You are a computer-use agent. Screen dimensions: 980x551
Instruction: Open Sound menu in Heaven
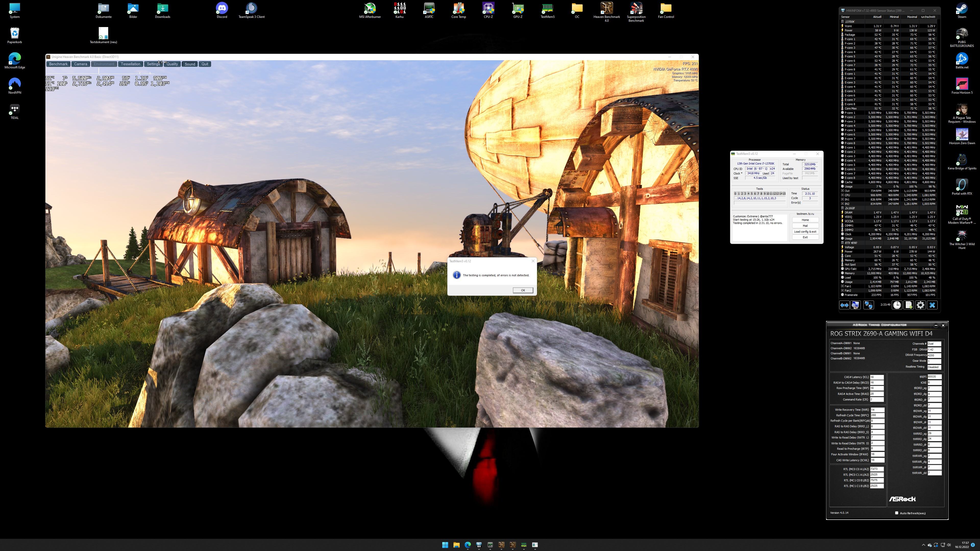click(x=190, y=64)
